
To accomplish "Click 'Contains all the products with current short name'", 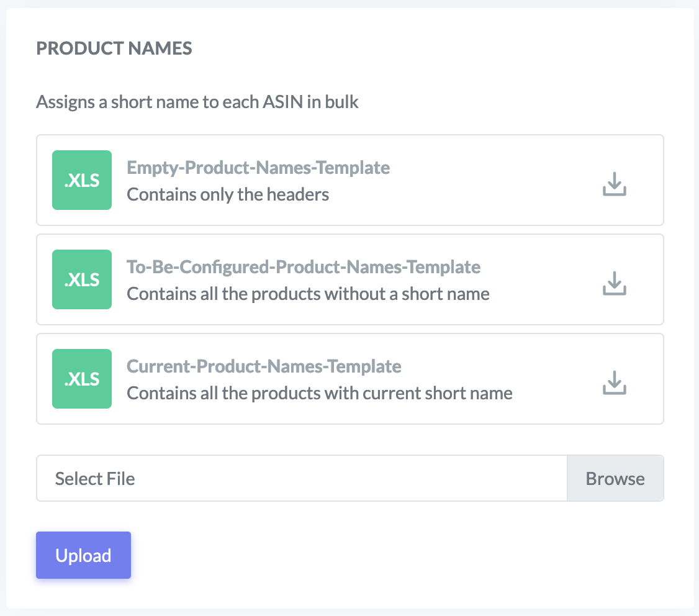I will click(320, 393).
